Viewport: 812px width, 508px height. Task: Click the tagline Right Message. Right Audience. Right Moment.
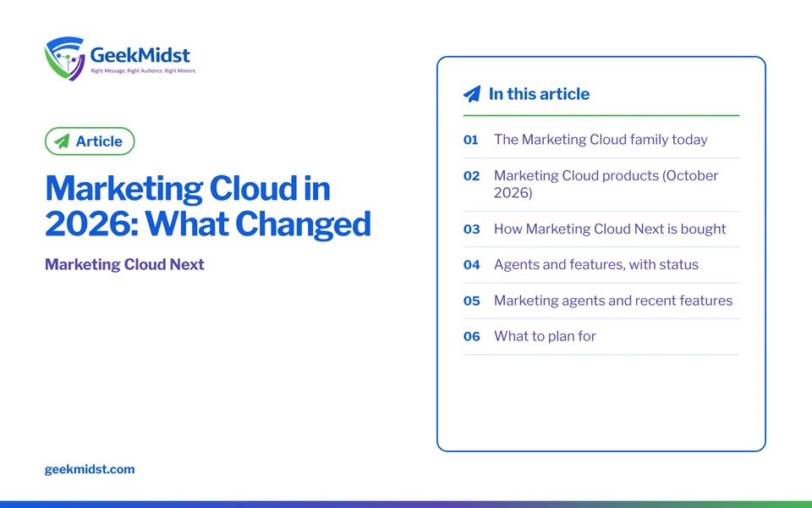(x=144, y=70)
